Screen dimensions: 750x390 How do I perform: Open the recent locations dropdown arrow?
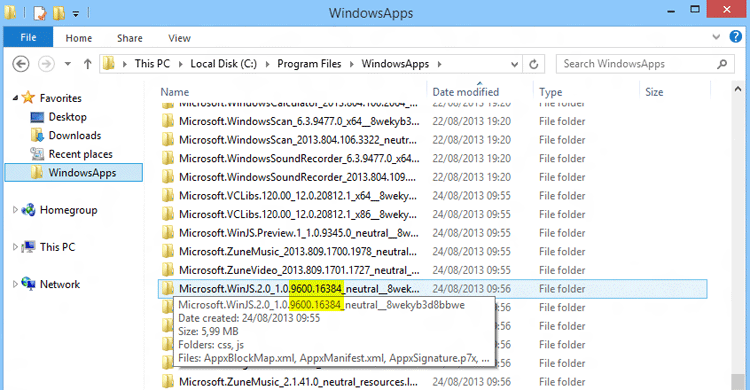(68, 64)
